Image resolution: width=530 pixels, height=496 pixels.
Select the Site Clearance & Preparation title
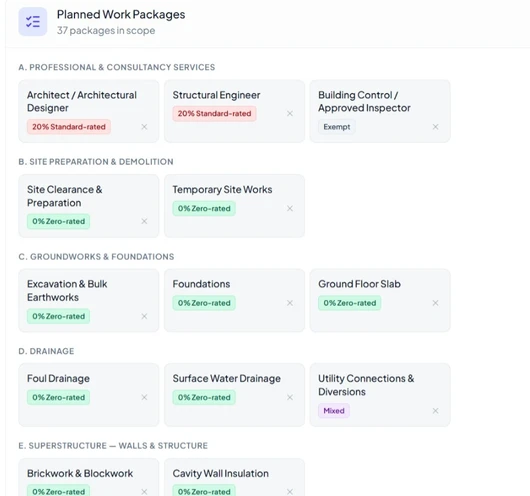coord(65,196)
